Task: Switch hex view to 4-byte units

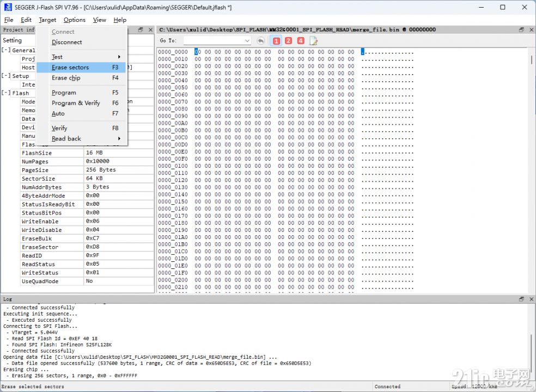Action: [x=301, y=41]
